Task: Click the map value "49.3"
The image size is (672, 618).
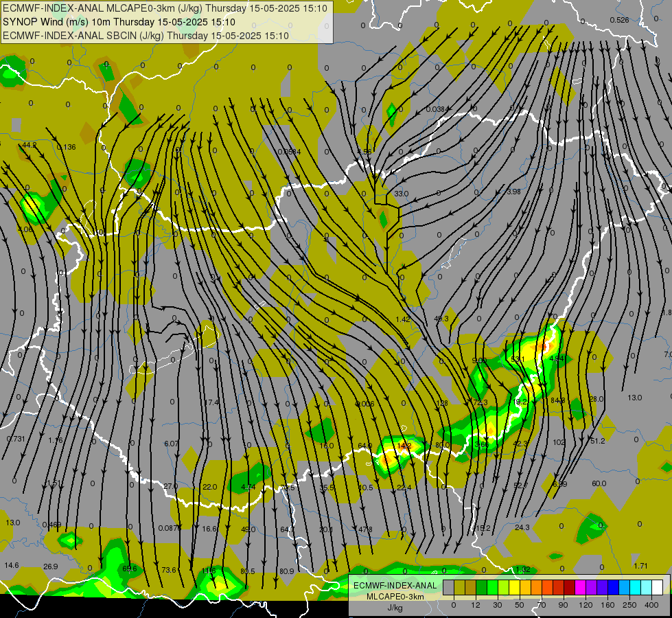Action: 441,319
